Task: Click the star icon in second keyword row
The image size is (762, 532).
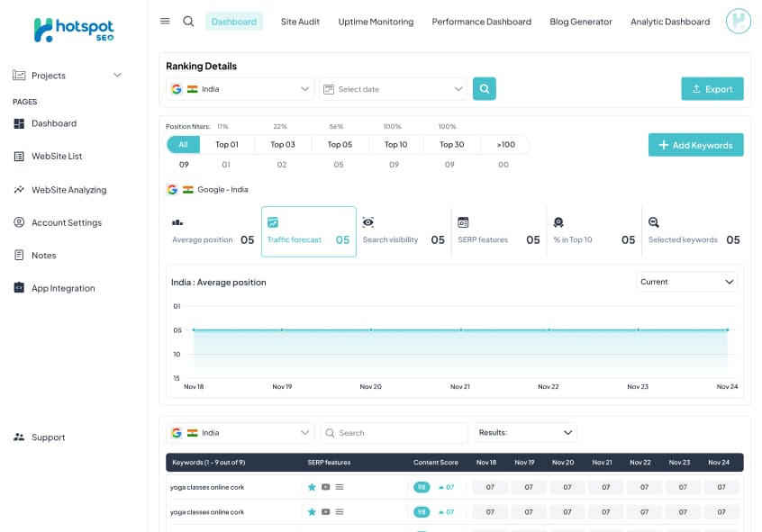Action: (312, 511)
